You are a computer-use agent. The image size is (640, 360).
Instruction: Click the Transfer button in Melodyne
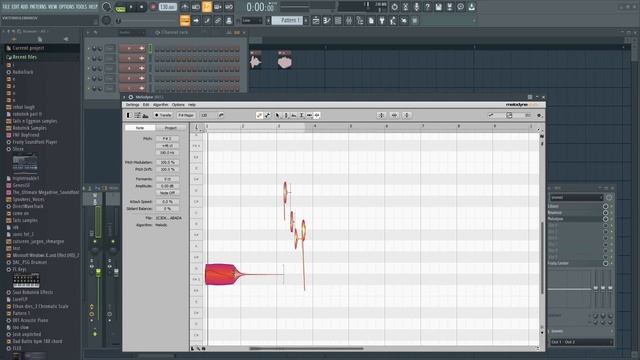(163, 116)
